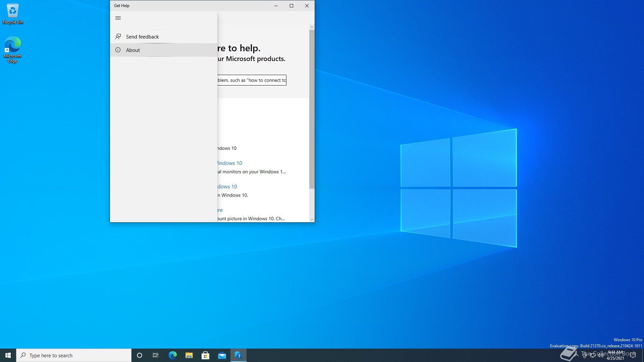This screenshot has width=644, height=362.
Task: Open the volume speaker tray icon
Action: point(601,355)
